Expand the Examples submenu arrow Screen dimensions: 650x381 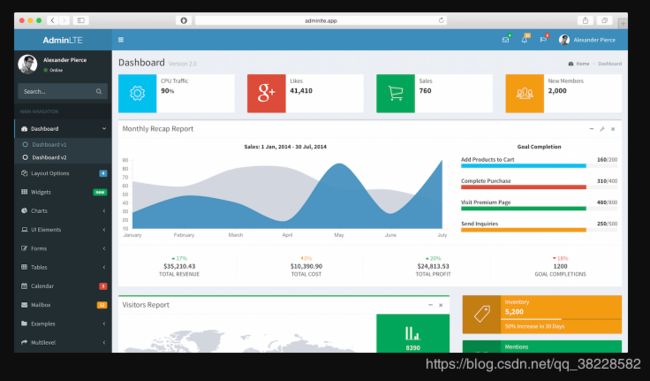click(104, 323)
